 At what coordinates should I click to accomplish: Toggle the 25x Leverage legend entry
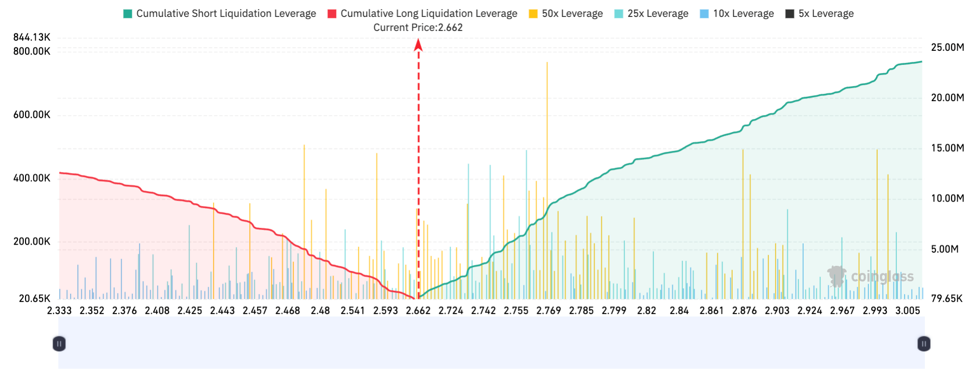pyautogui.click(x=652, y=14)
